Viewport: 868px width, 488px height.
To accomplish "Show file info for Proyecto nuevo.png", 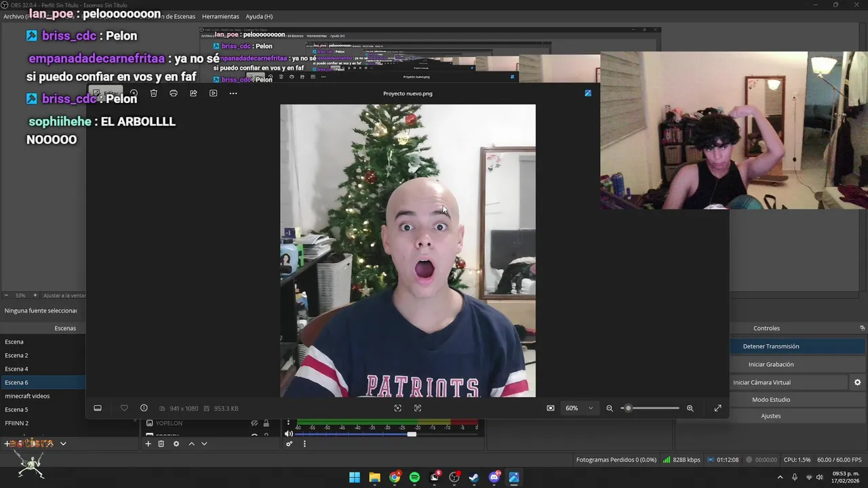I will click(144, 408).
